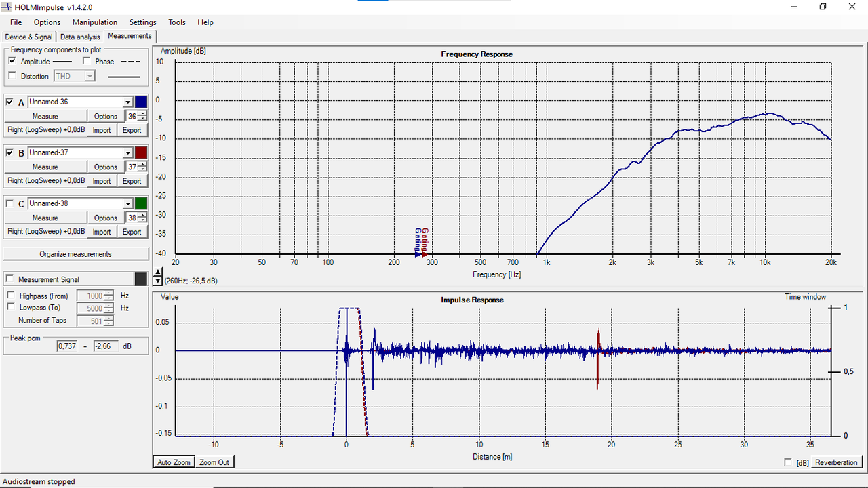Open the Settings menu
The height and width of the screenshot is (488, 868).
pyautogui.click(x=143, y=22)
